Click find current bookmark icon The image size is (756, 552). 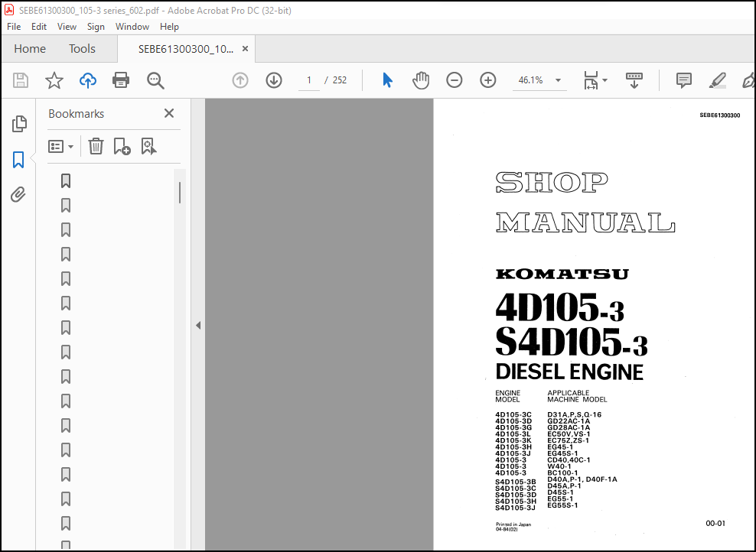click(x=148, y=146)
